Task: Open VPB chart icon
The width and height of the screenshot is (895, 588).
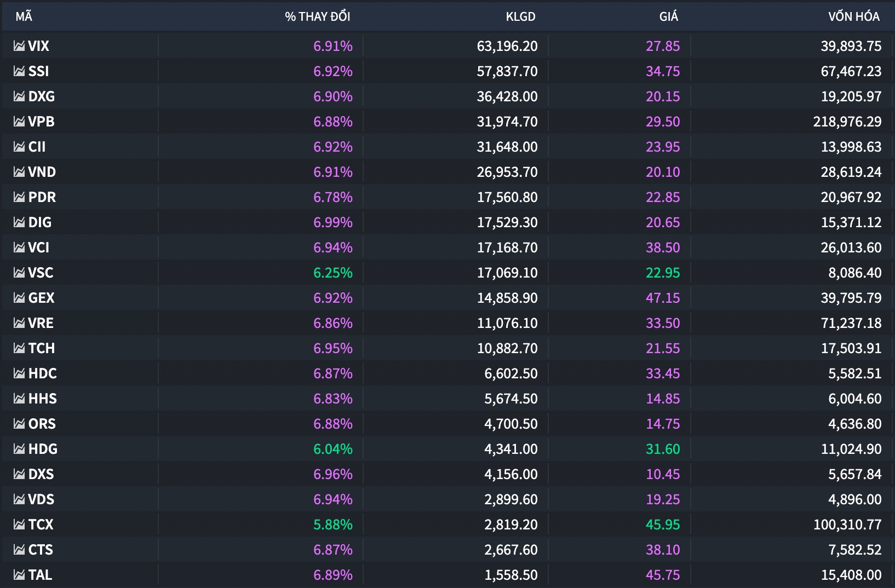Action: pos(19,122)
